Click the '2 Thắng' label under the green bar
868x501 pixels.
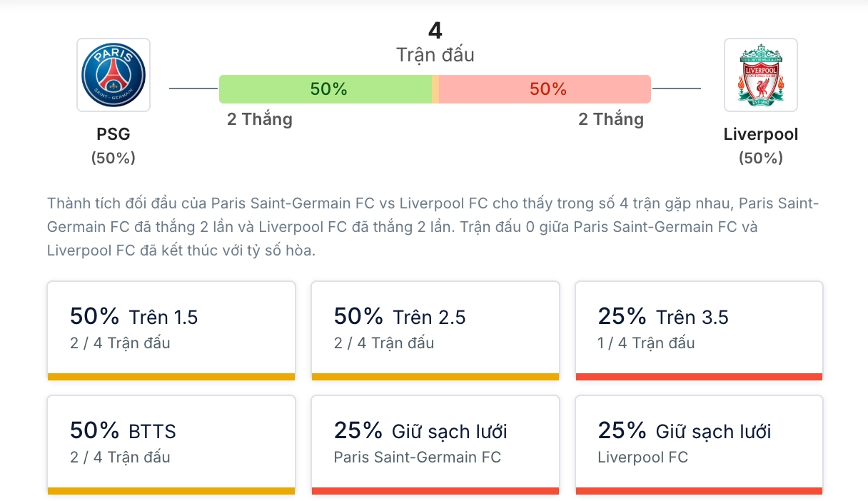(260, 119)
